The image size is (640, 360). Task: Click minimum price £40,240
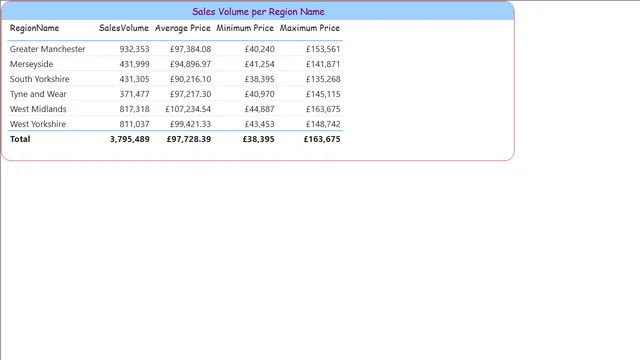260,49
